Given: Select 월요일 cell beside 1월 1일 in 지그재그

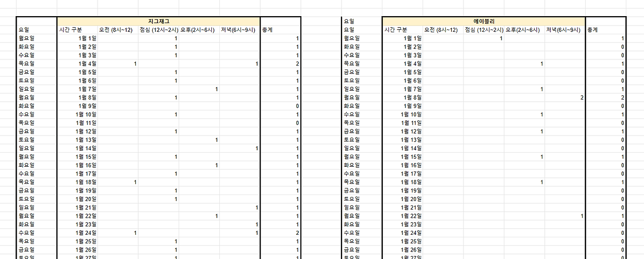Looking at the screenshot, I should click(x=27, y=38).
